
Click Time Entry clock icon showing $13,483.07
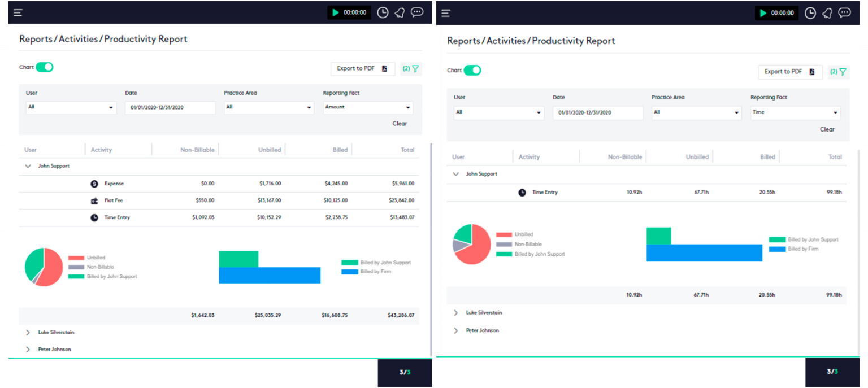[x=94, y=217]
